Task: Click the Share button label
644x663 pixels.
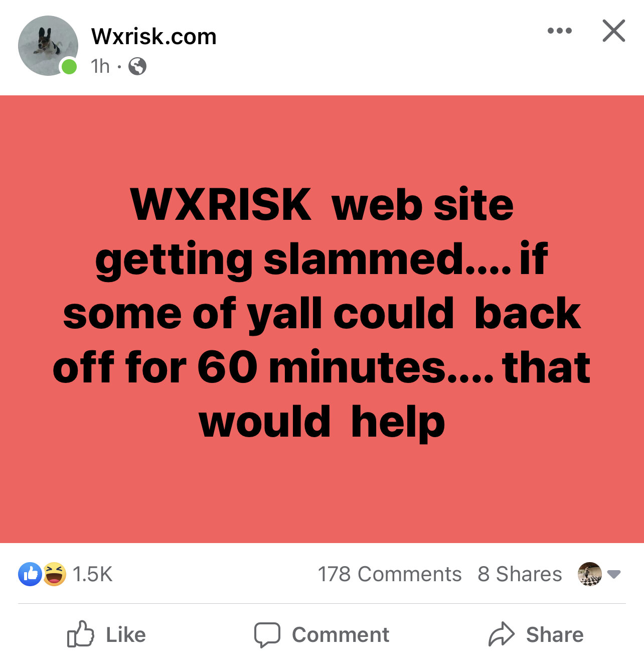Action: pyautogui.click(x=555, y=635)
